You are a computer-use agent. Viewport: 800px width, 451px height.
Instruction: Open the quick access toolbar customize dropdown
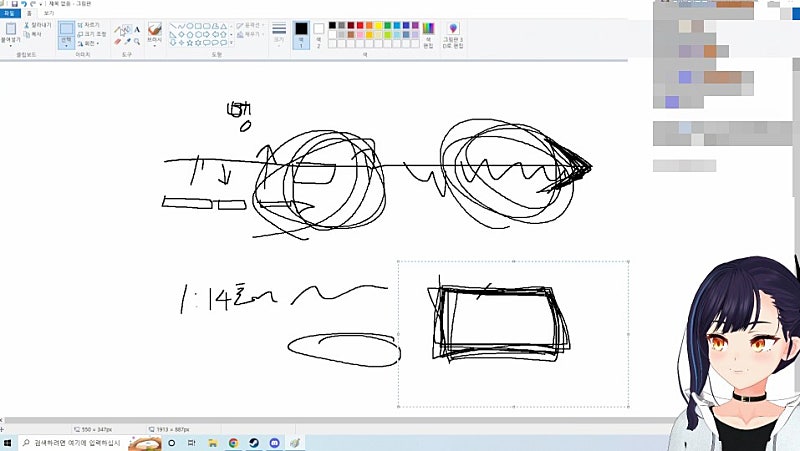(41, 4)
